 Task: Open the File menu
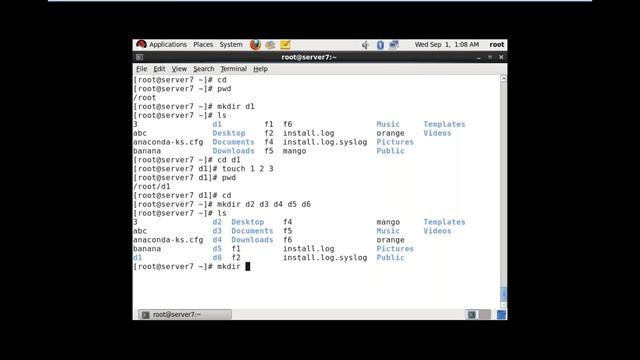point(141,69)
